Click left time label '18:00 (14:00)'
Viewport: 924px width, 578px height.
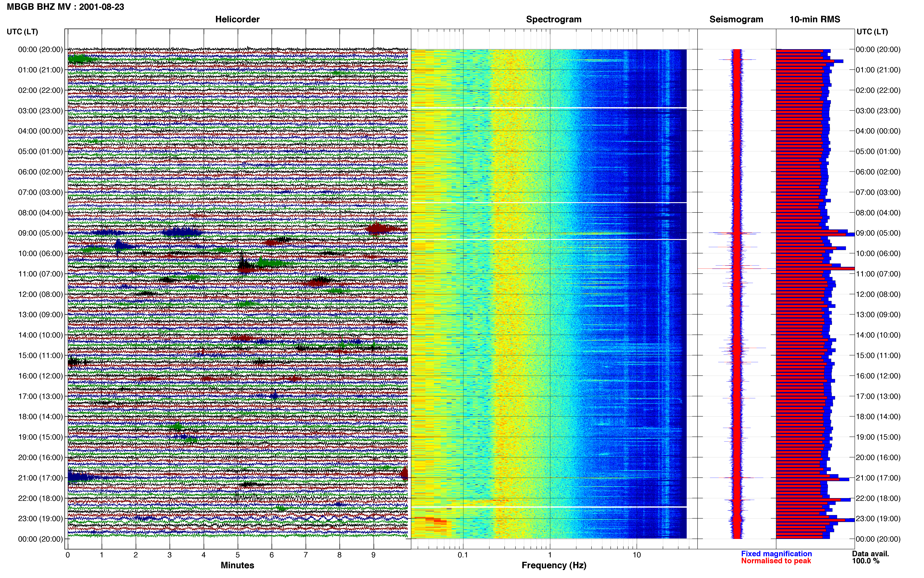41,417
